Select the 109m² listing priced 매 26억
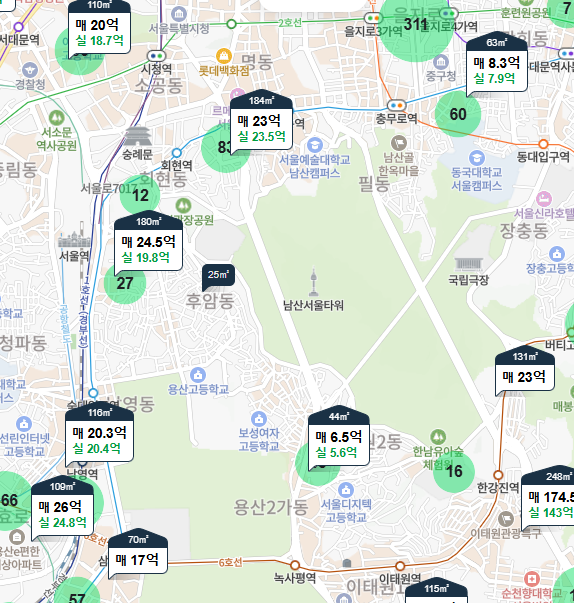This screenshot has width=574, height=603. point(62,508)
